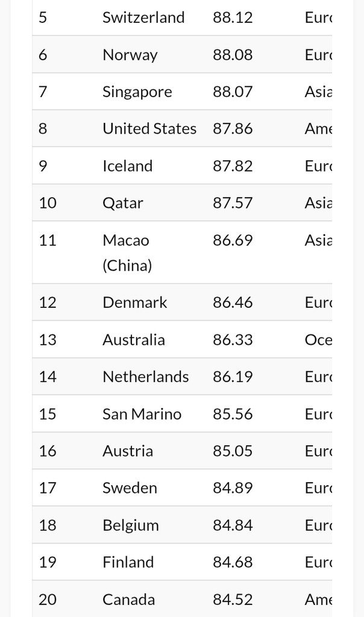
Task: Select the Netherlands country cell
Action: pos(145,377)
